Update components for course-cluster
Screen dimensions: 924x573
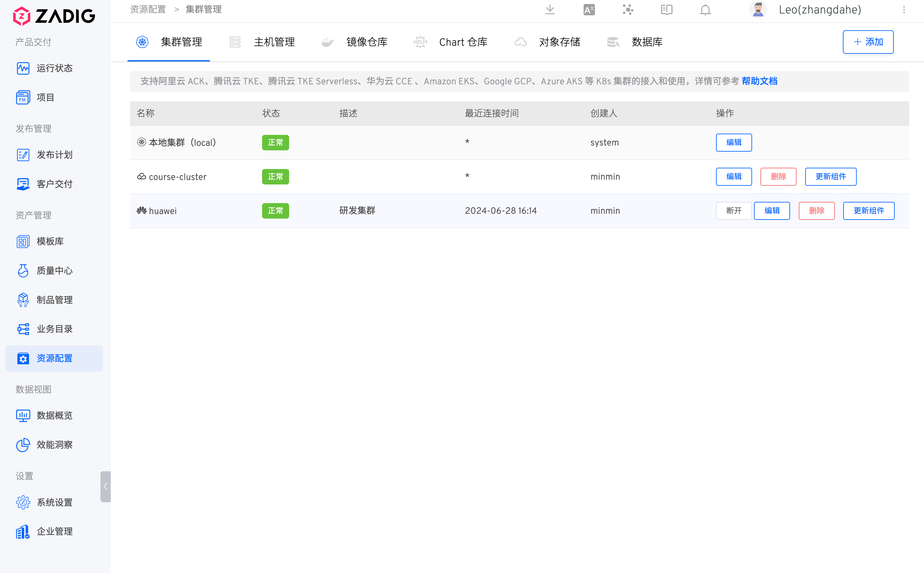click(x=831, y=177)
